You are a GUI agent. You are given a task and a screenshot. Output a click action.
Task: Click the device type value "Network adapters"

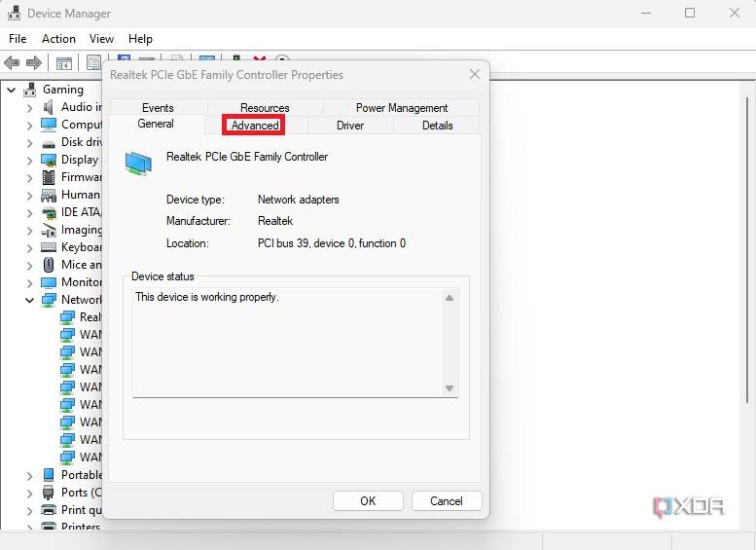299,200
